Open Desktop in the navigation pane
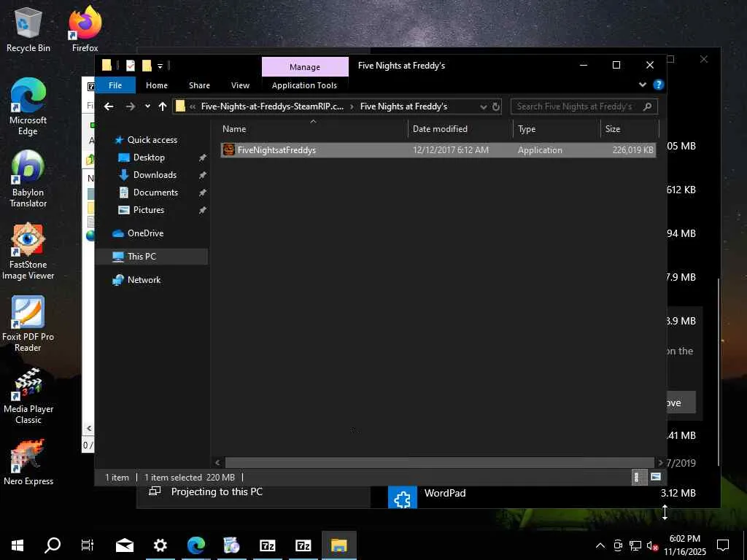747x560 pixels. pyautogui.click(x=149, y=157)
